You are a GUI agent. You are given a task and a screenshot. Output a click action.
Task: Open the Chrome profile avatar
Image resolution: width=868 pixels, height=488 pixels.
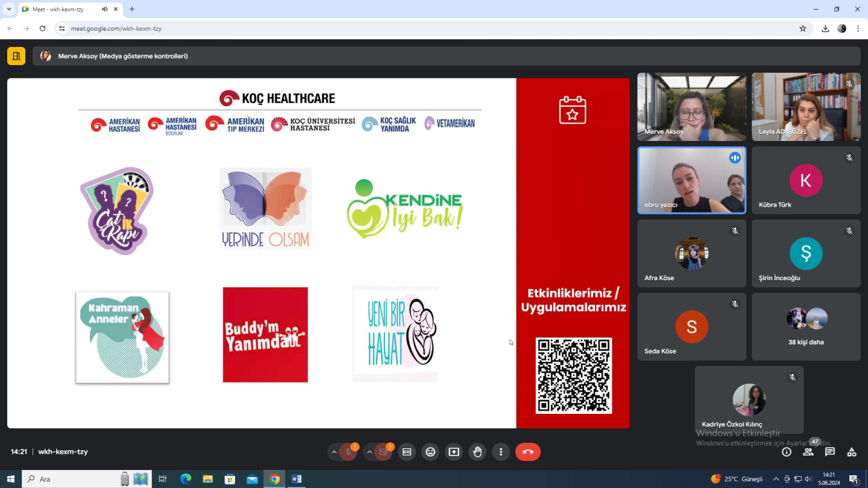pyautogui.click(x=842, y=28)
